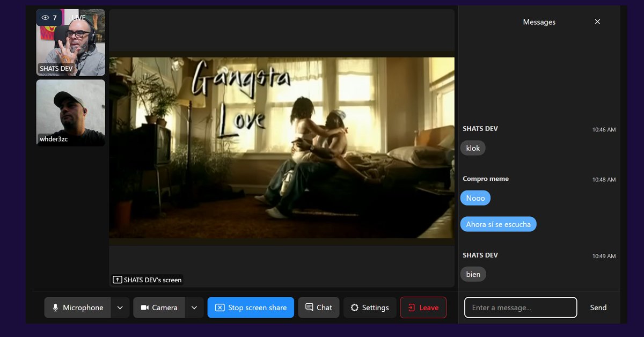Click the shared Gangsta Love screen video
The width and height of the screenshot is (644, 337).
point(282,148)
